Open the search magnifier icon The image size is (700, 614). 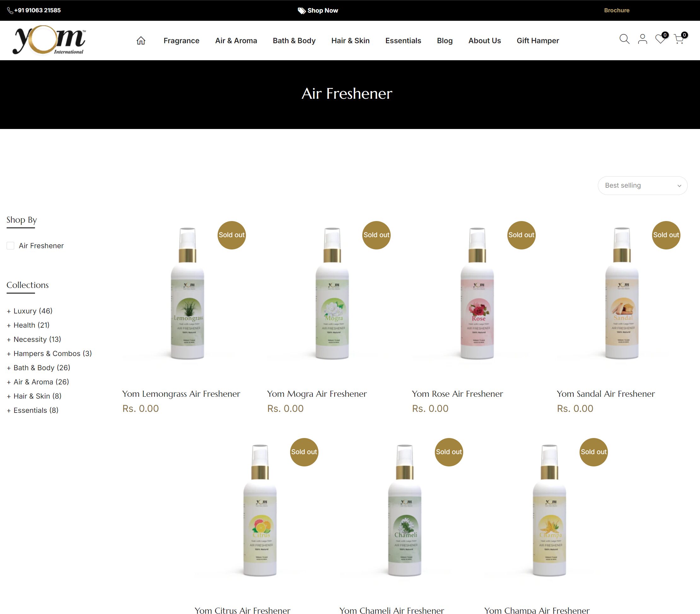[624, 39]
